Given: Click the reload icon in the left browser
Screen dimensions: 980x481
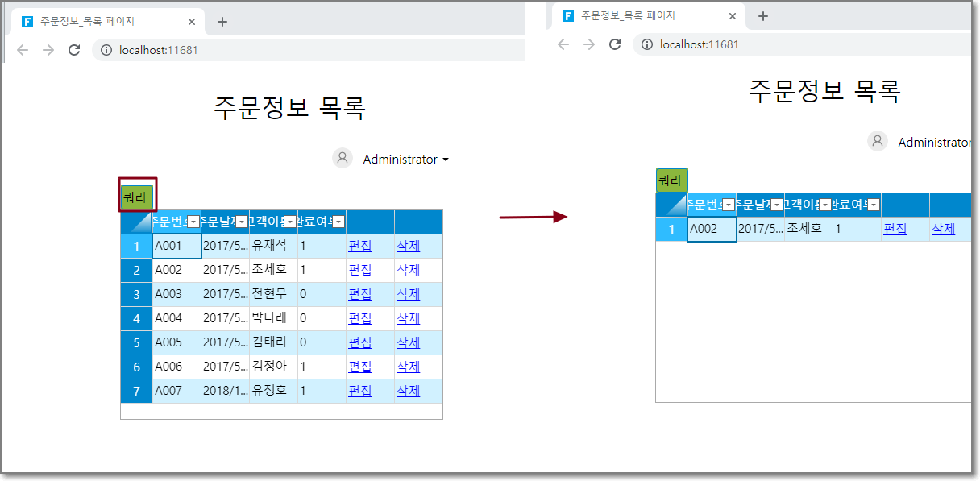Looking at the screenshot, I should [74, 50].
